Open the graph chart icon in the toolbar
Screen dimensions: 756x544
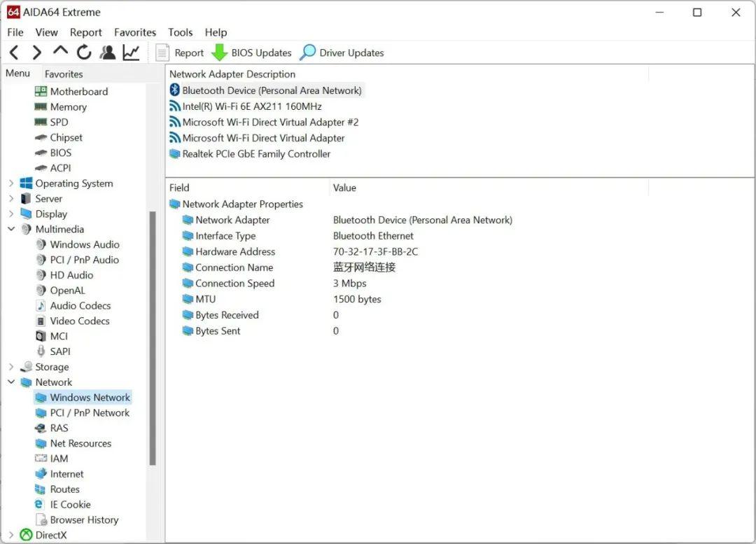click(131, 53)
